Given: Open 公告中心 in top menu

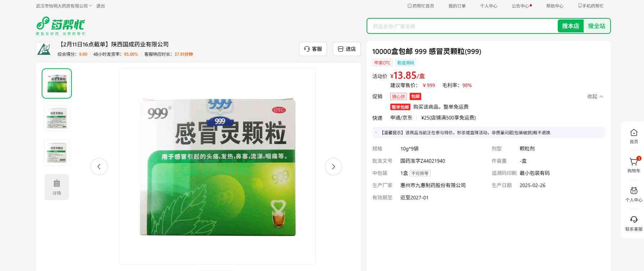Looking at the screenshot, I should tap(520, 6).
